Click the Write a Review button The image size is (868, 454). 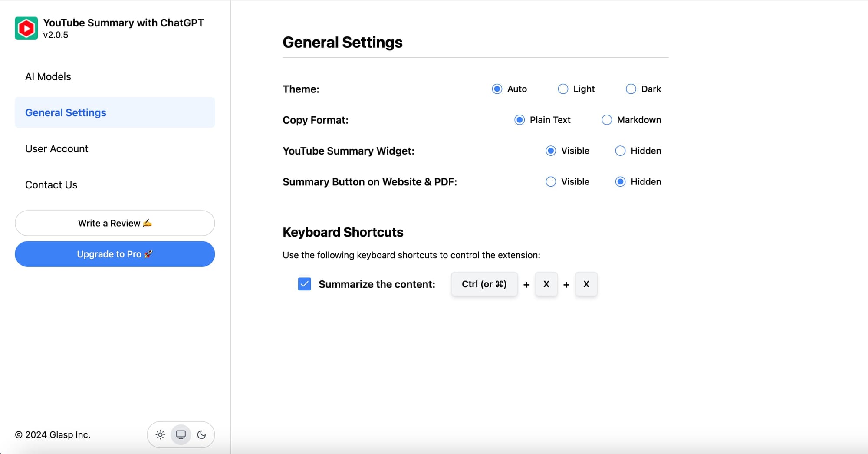tap(115, 223)
